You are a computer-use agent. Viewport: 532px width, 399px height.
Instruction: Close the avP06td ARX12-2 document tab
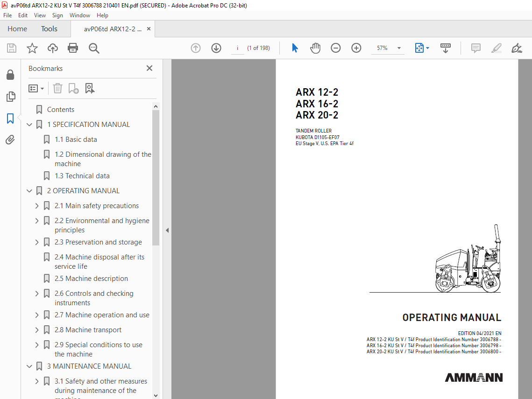[149, 29]
